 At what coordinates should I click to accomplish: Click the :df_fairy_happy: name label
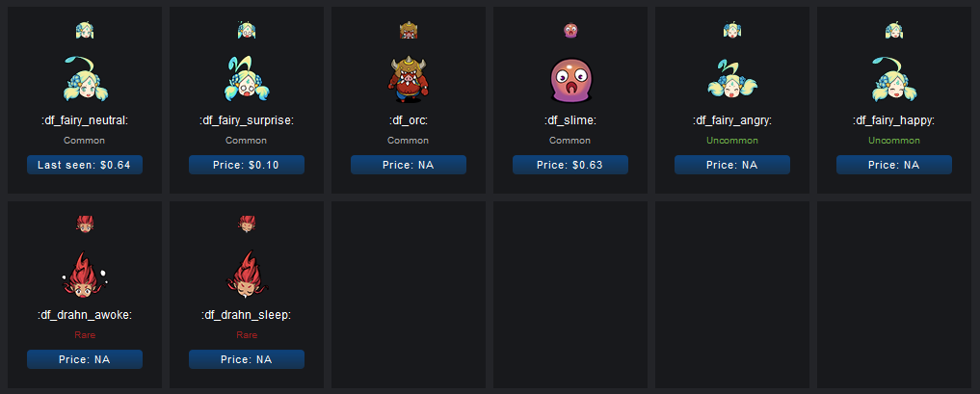[893, 120]
